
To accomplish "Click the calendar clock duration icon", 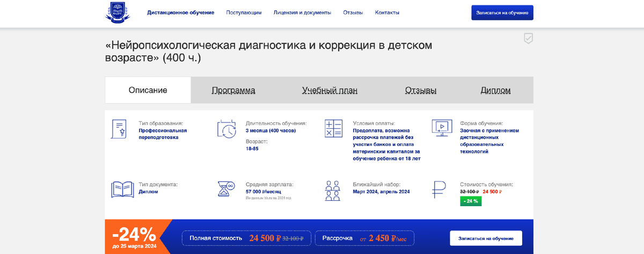I will click(x=226, y=129).
